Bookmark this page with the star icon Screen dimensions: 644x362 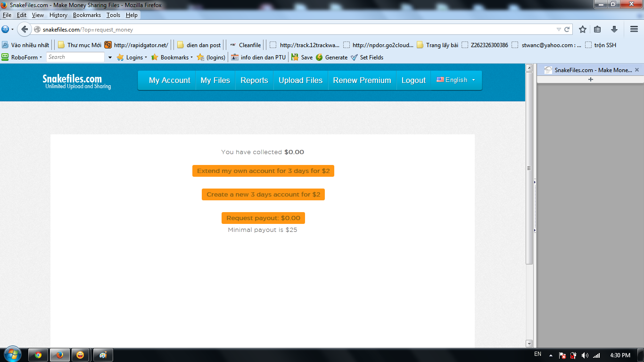pos(583,29)
